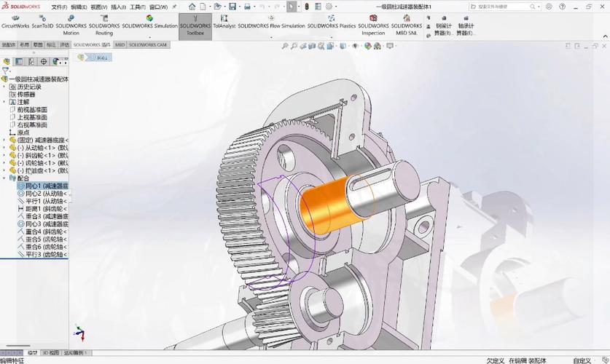Viewport: 610px width, 364px height.
Task: Launch the CircuitWorks add-in
Action: pos(15,22)
